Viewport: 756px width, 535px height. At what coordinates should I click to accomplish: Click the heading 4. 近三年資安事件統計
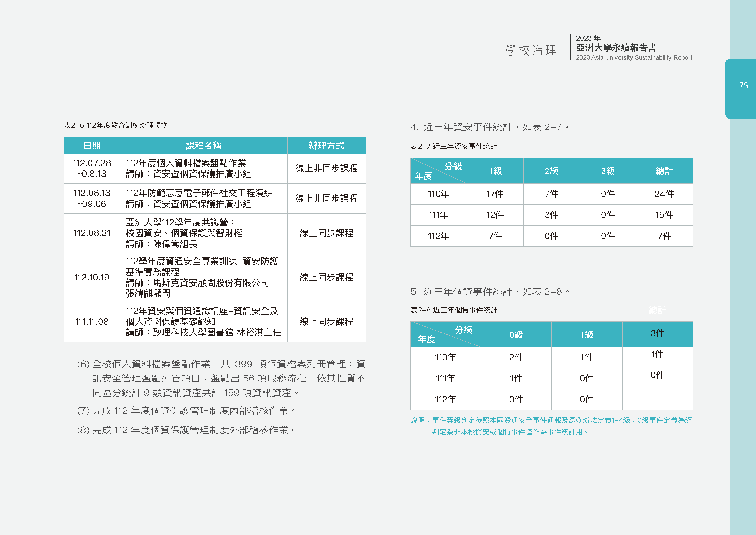pos(490,127)
